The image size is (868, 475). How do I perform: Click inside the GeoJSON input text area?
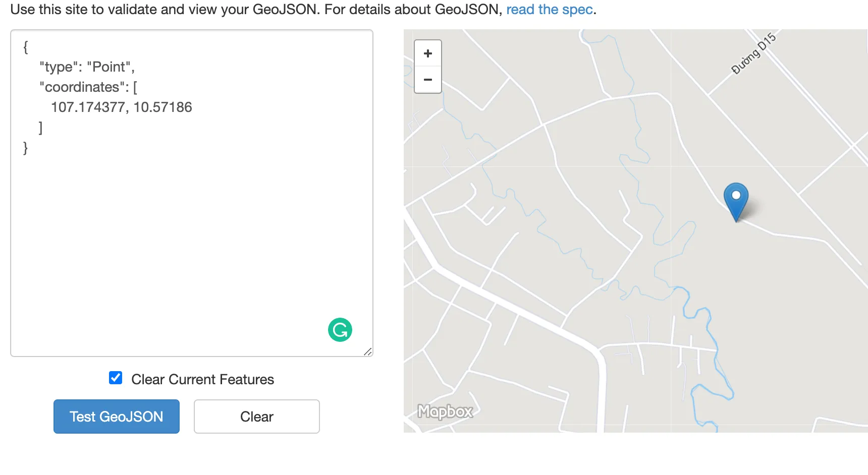(x=192, y=227)
